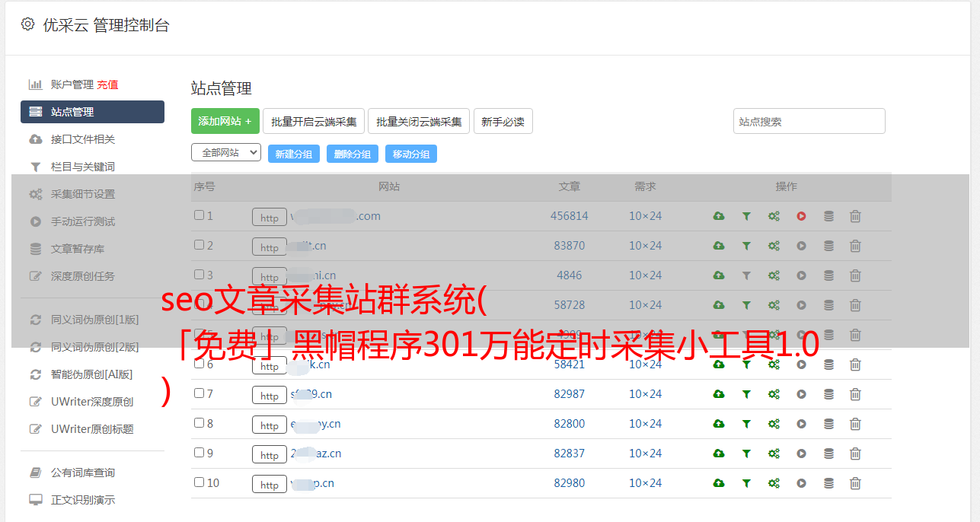
Task: Click filter icon in row 10
Action: click(746, 483)
